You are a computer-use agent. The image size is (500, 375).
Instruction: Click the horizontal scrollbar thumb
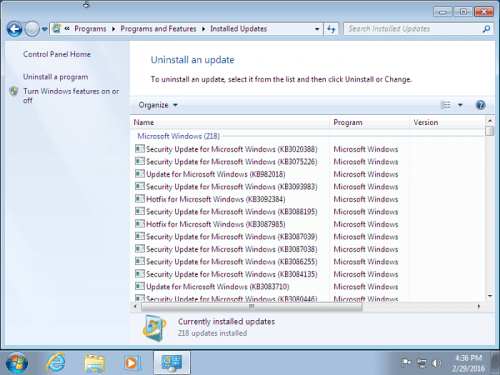[x=252, y=306]
